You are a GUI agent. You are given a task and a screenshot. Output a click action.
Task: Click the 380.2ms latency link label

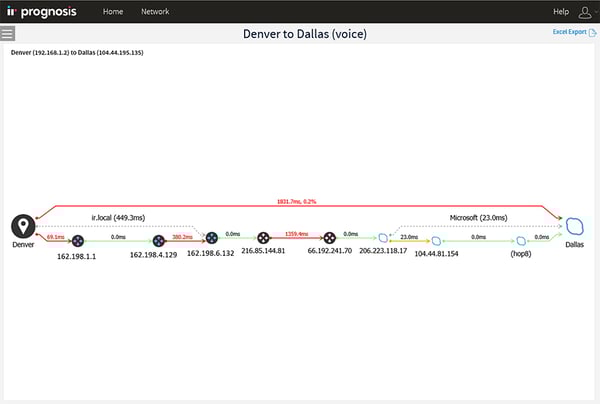[182, 237]
